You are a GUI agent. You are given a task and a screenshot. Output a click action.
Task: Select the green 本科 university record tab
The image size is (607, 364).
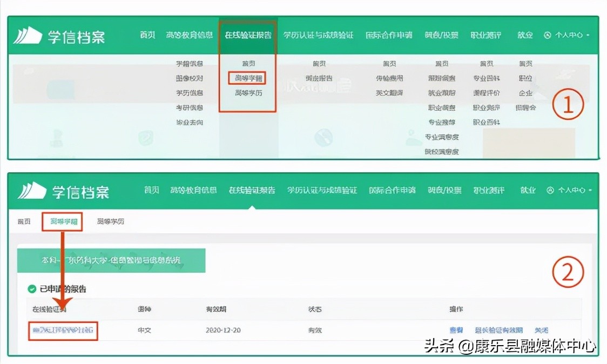click(x=111, y=260)
